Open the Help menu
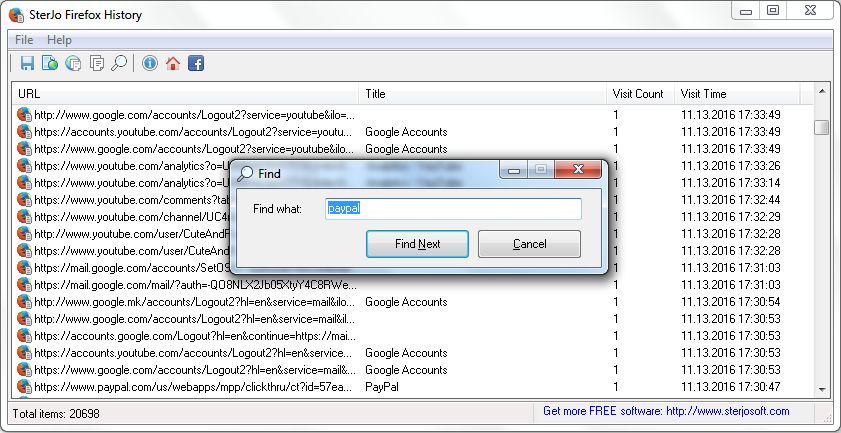The height and width of the screenshot is (433, 841). [x=59, y=40]
